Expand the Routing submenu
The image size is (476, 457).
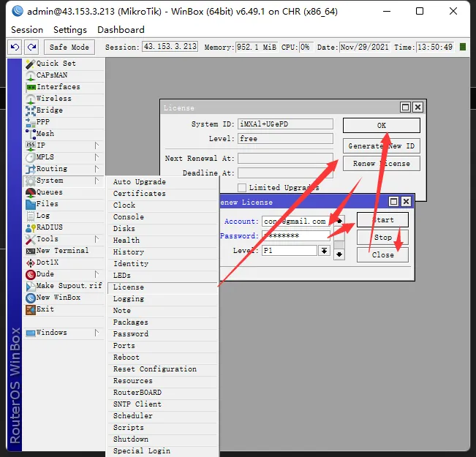pyautogui.click(x=51, y=169)
